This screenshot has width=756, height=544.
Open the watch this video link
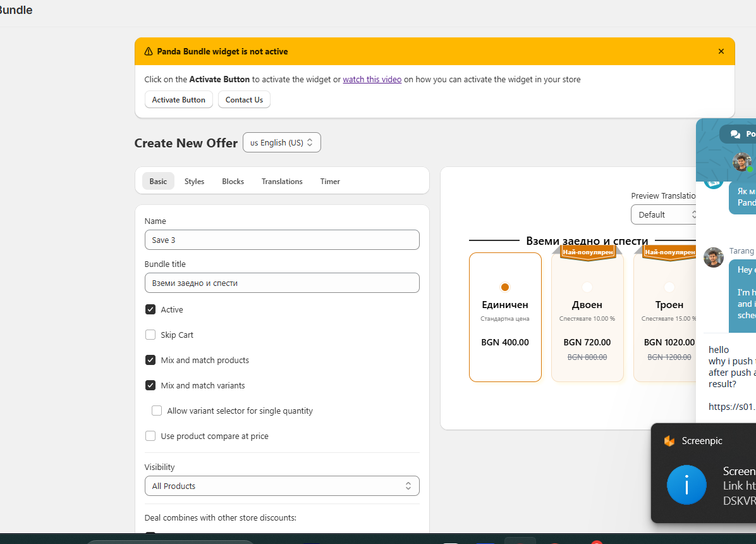[372, 79]
